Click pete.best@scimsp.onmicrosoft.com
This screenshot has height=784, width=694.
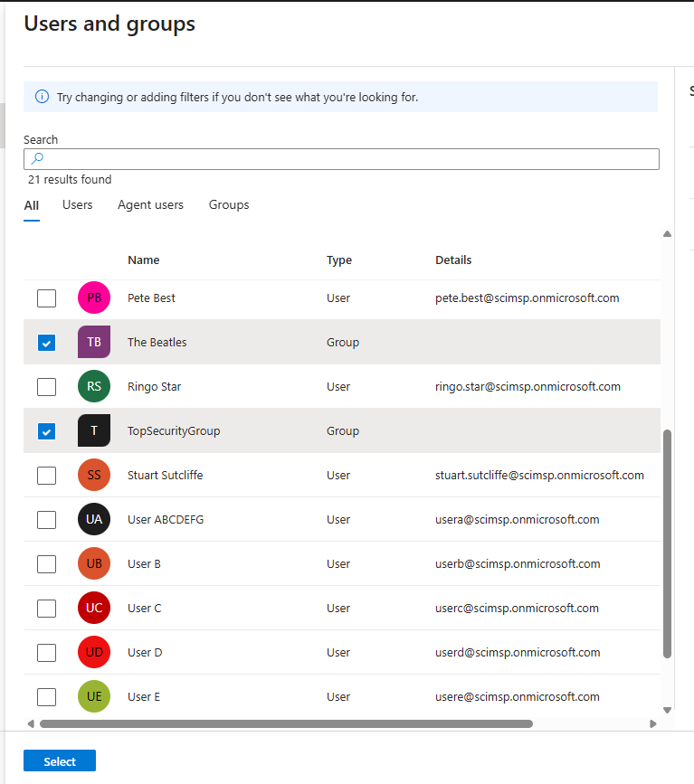pos(528,298)
